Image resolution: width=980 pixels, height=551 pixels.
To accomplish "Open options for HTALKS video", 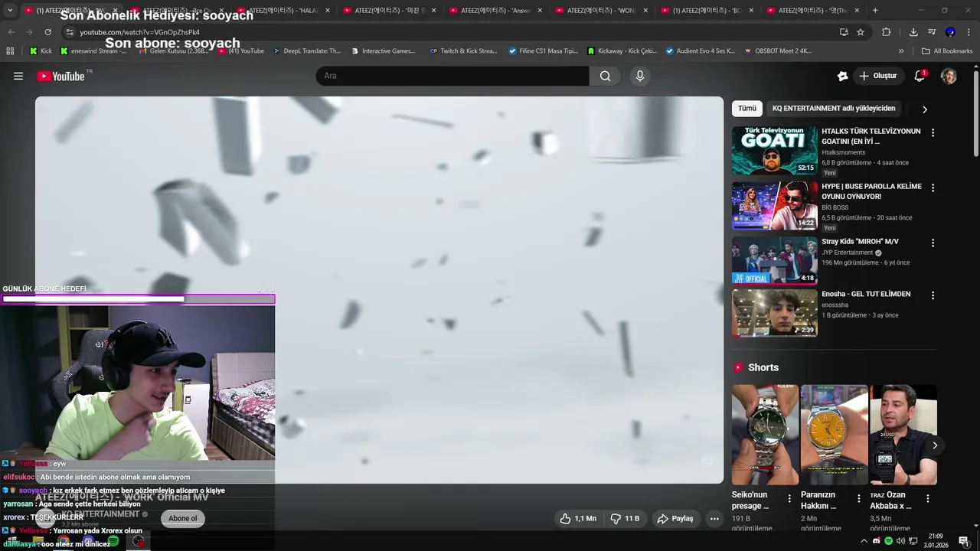I will click(933, 132).
